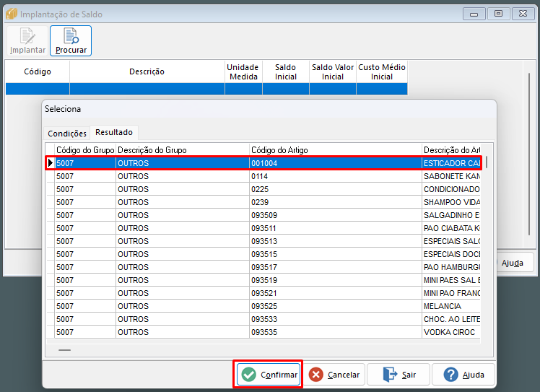Click the vertical scrollbar of main window grid
The image size is (540, 392).
[x=529, y=154]
